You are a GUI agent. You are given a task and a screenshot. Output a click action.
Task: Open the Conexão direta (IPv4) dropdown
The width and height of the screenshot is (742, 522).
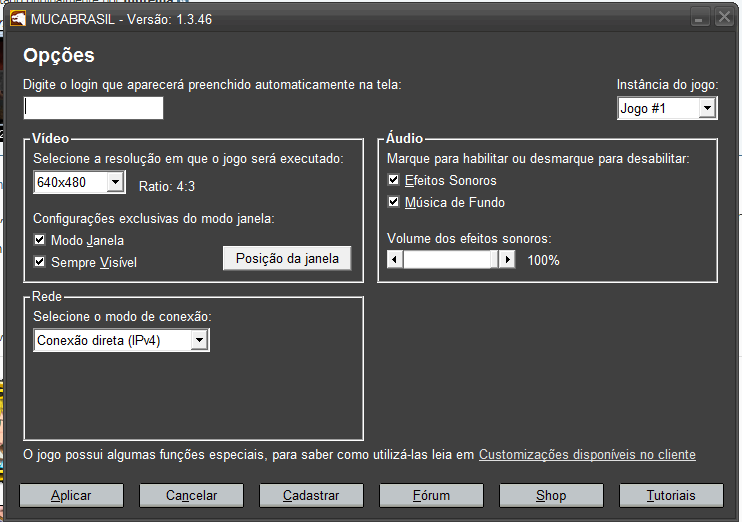pos(200,341)
